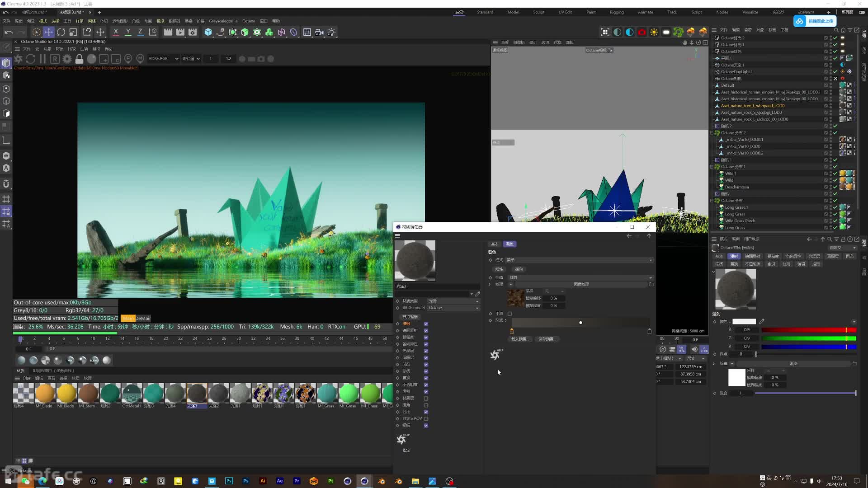868x488 pixels.
Task: Open the Greyscalegorilla menu
Action: 223,21
